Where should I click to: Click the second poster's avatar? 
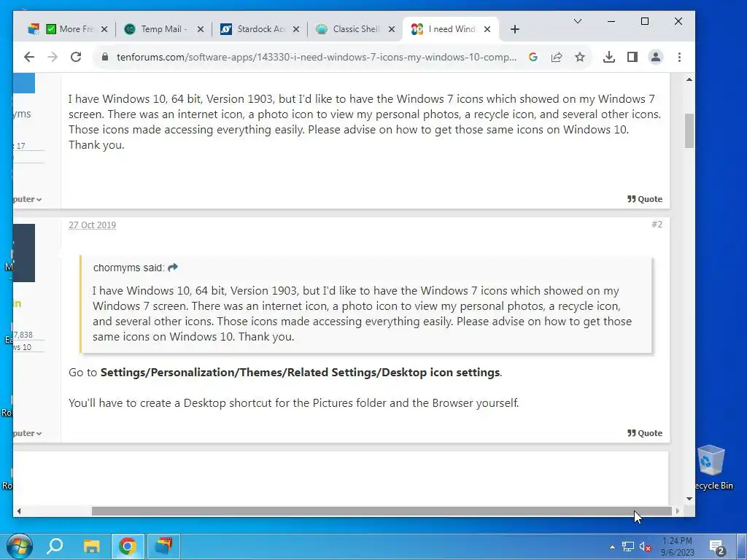coord(24,253)
